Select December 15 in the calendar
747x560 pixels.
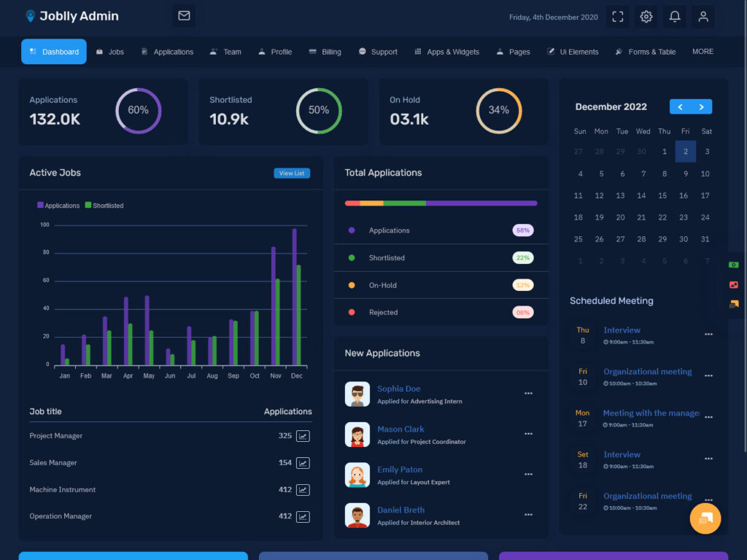(662, 195)
